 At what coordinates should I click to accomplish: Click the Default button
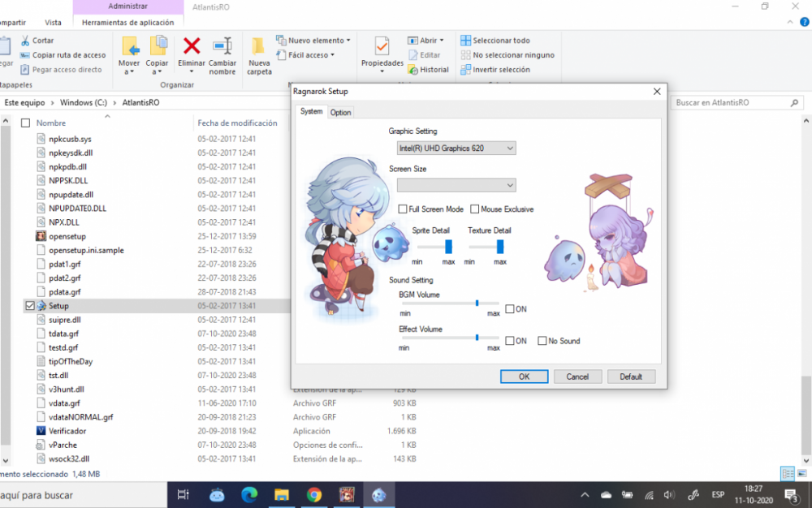631,377
